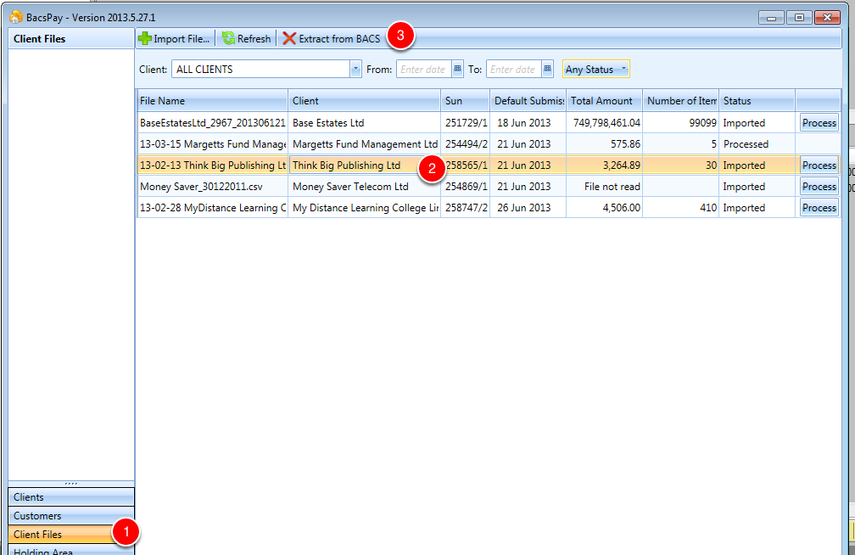Process the My Distance Learning College file

[819, 208]
